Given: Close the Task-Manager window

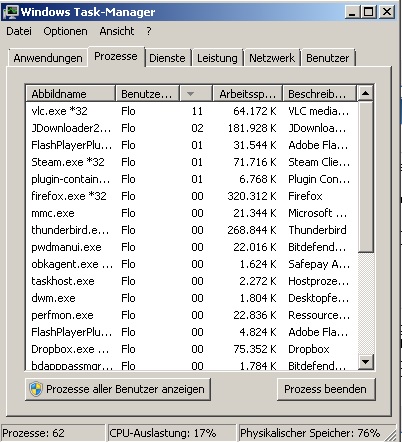Looking at the screenshot, I should click(x=387, y=12).
